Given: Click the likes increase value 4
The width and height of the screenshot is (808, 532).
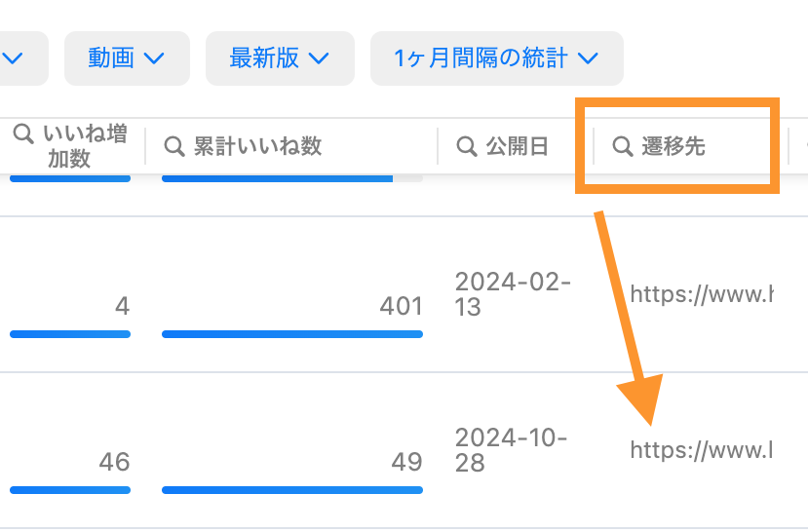Looking at the screenshot, I should (x=122, y=307).
